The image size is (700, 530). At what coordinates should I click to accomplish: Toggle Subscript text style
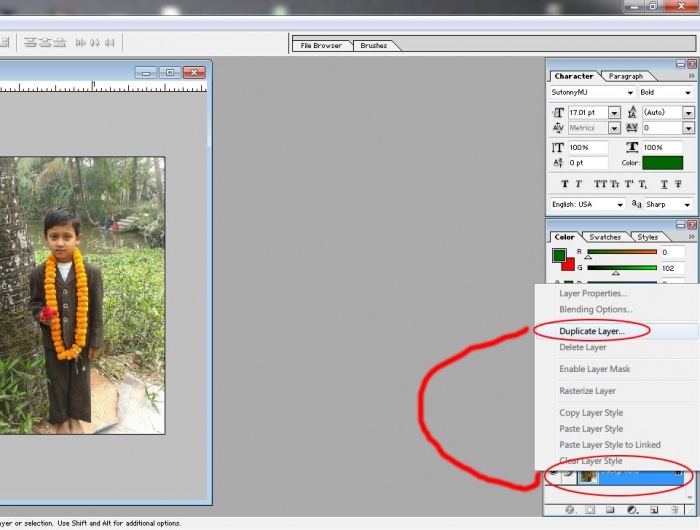642,184
